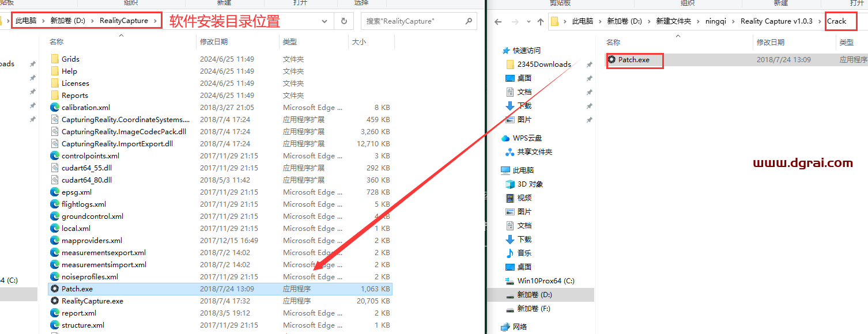Open 新加卷 (F:) drive in navigation pane

tap(534, 308)
